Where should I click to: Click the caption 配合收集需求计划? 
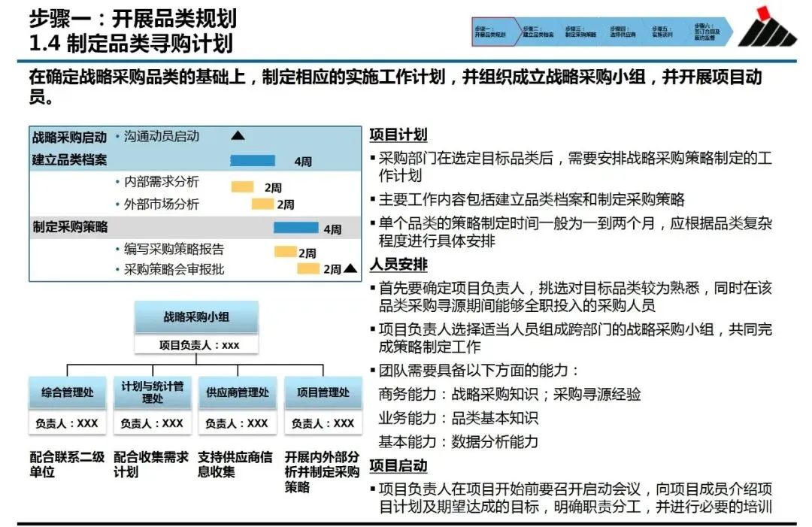pos(151,465)
